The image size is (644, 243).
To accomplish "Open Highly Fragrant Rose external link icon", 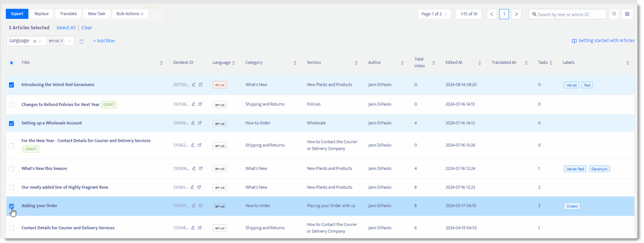I will [x=200, y=187].
